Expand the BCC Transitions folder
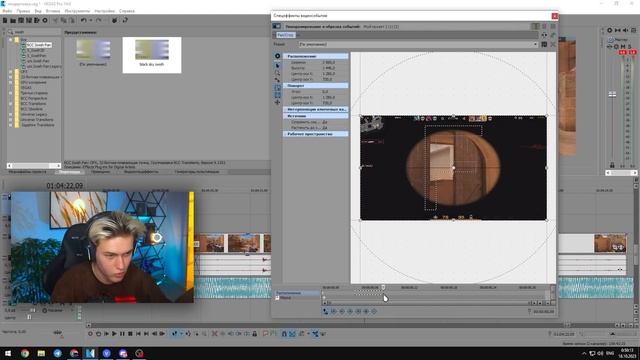The height and width of the screenshot is (360, 640). (x=11, y=104)
